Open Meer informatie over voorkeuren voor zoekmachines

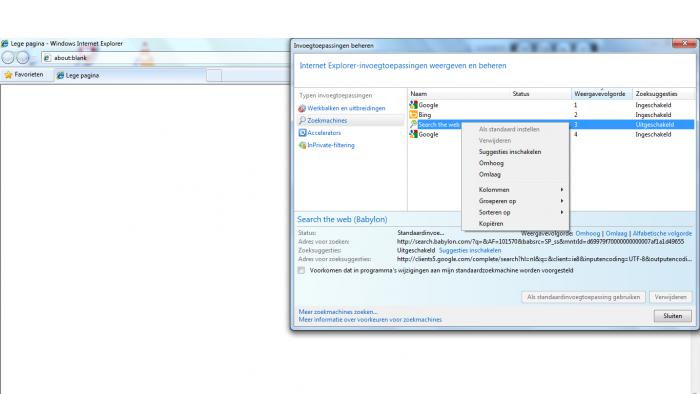370,319
